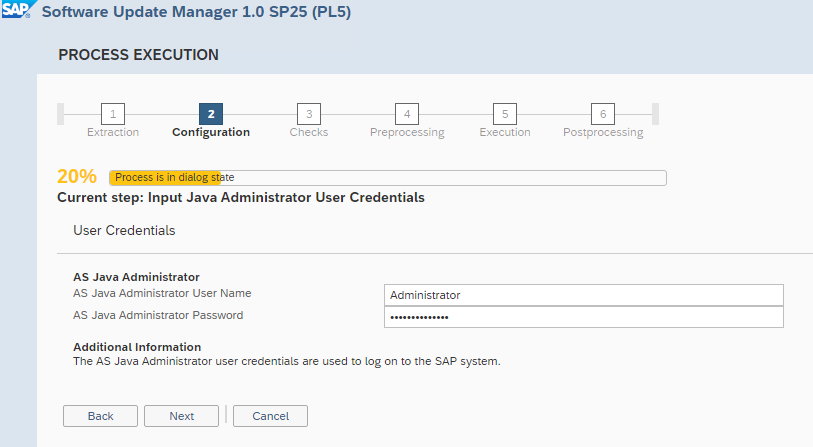The image size is (813, 447).
Task: Select step 3 Checks box
Action: pyautogui.click(x=309, y=113)
